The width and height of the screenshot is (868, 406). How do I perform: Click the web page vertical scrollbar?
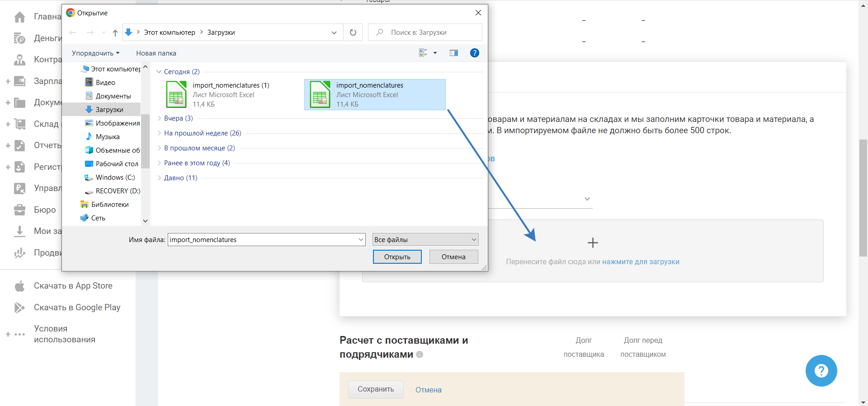tap(863, 198)
